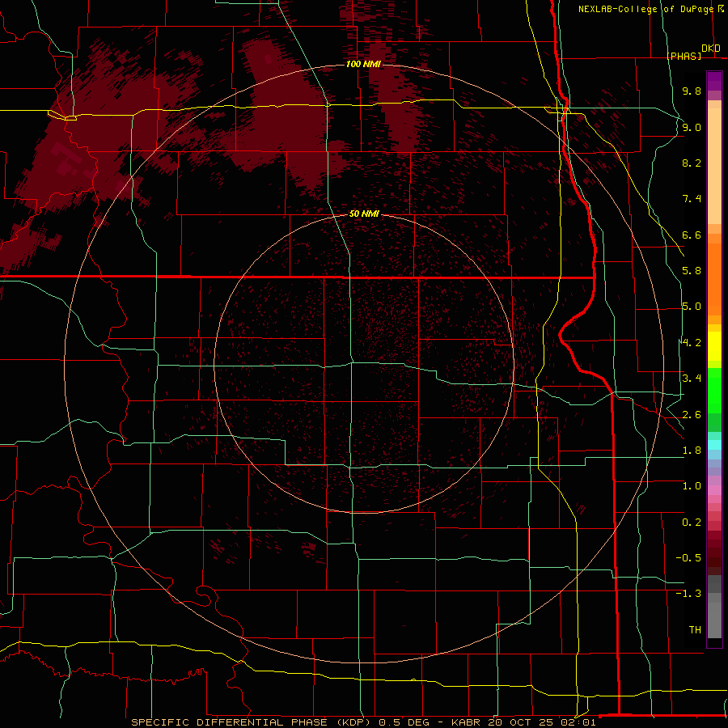Select the 3.4 scale value
728x728 pixels.
pos(692,379)
